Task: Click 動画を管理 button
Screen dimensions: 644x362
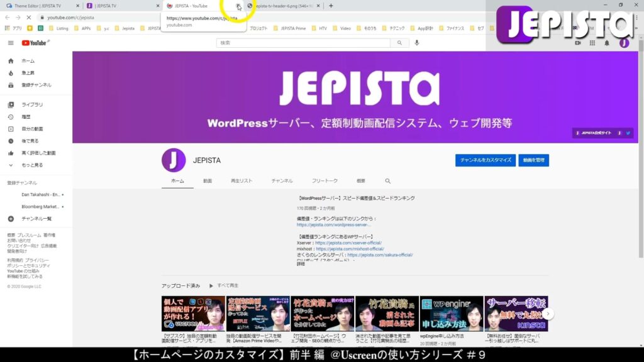Action: coord(533,160)
